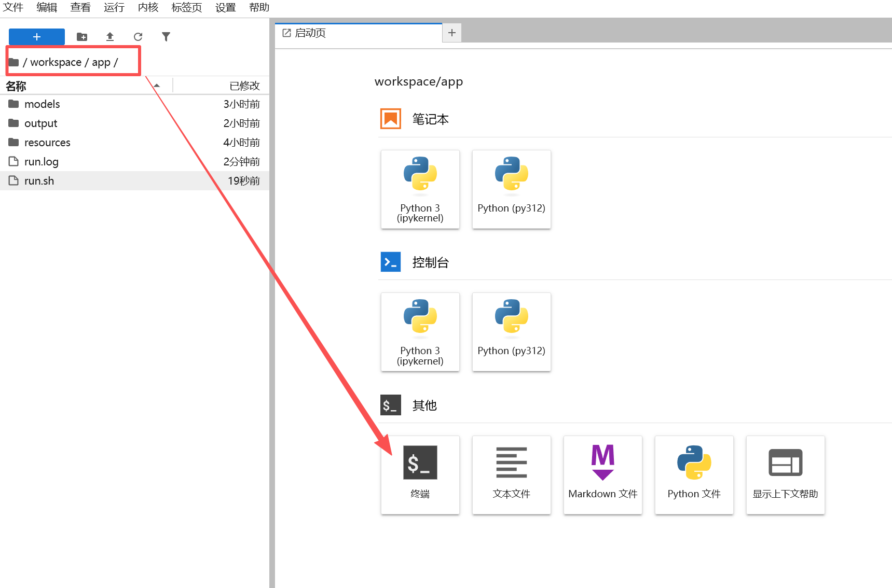Create a new Python 文件
Image resolution: width=892 pixels, height=588 pixels.
pyautogui.click(x=694, y=475)
